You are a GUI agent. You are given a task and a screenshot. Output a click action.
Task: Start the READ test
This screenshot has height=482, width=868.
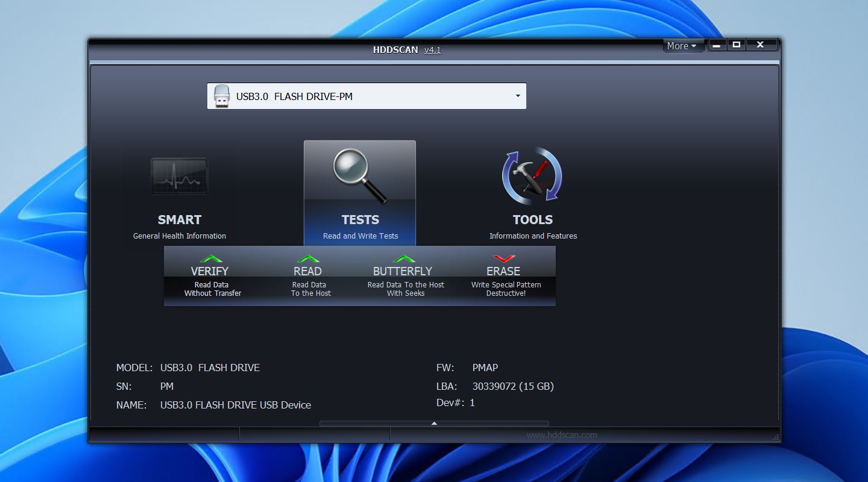308,271
